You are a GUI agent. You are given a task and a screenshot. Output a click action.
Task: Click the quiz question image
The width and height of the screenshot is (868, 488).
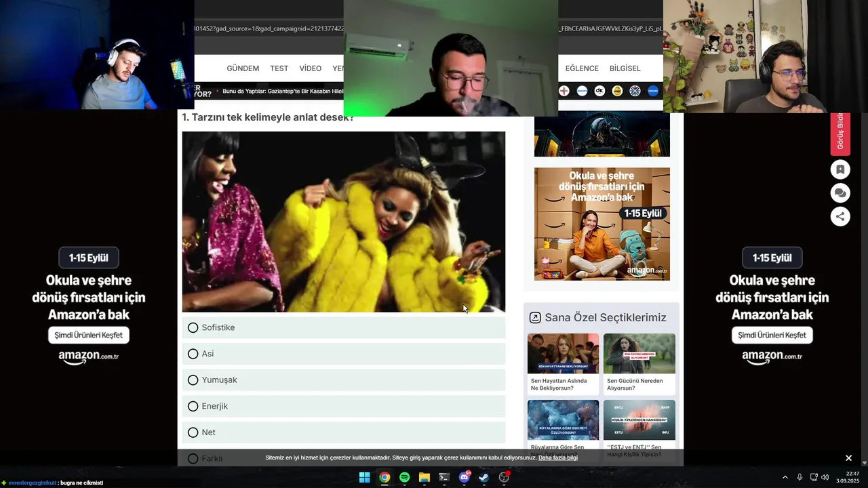(343, 222)
